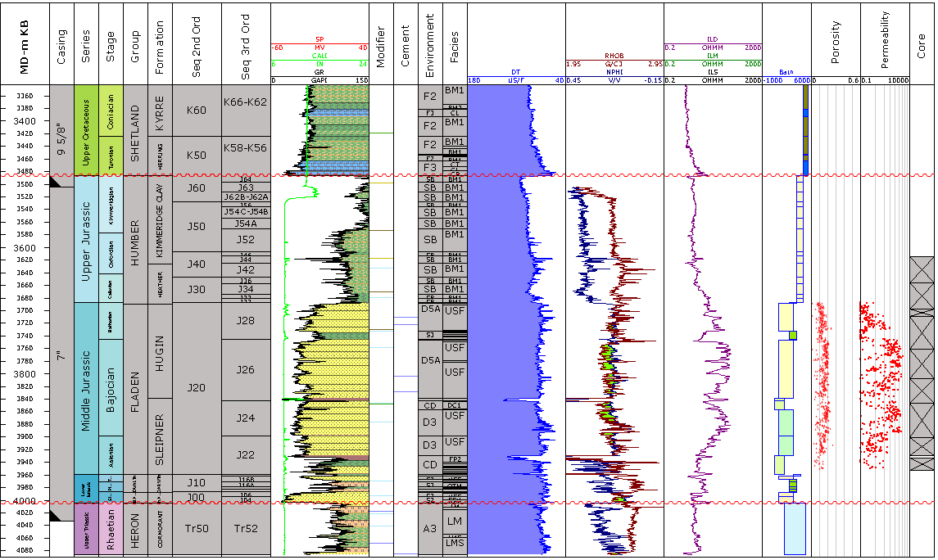This screenshot has height=560, width=938.
Task: Click the MD-m KB depth header
Action: click(x=25, y=42)
